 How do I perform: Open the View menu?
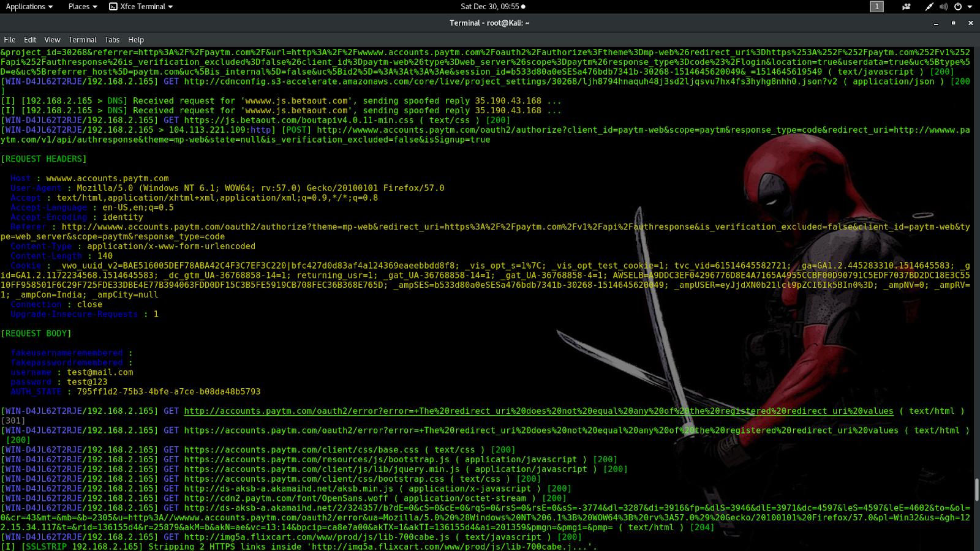[52, 40]
